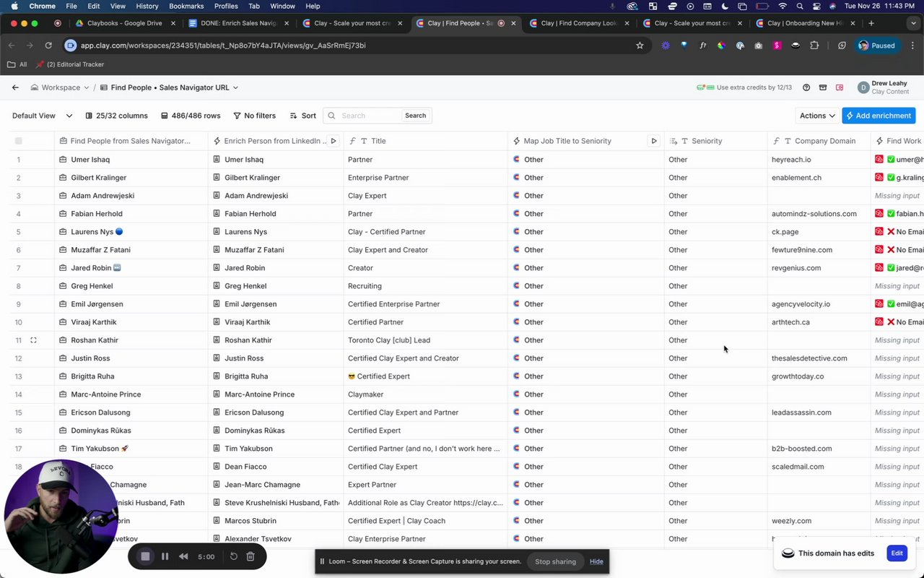The width and height of the screenshot is (924, 578).
Task: Restart the Loom recording
Action: [234, 556]
